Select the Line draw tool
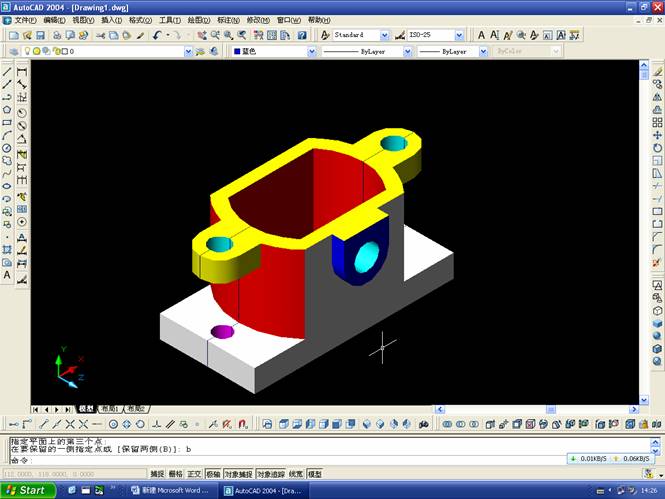The image size is (665, 499). coord(7,72)
